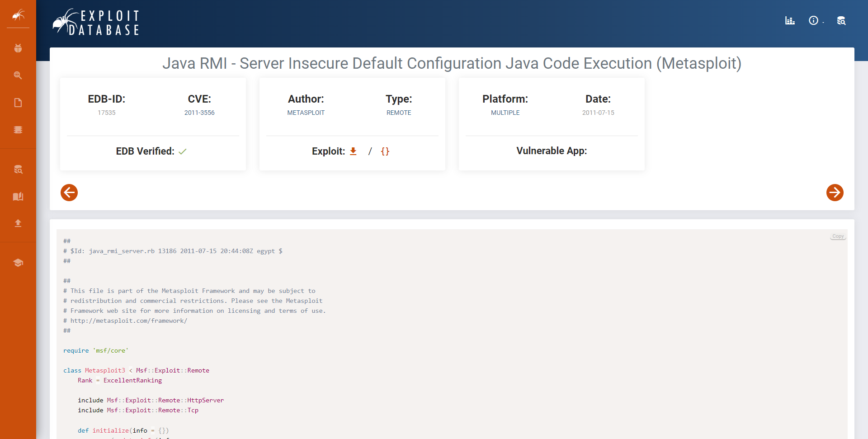Image resolution: width=868 pixels, height=439 pixels.
Task: Click the Vulnerable App label
Action: click(x=552, y=151)
